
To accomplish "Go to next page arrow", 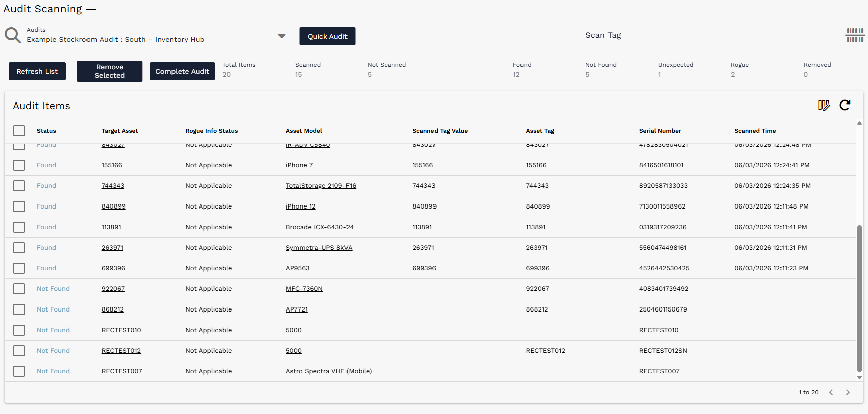I will point(848,392).
